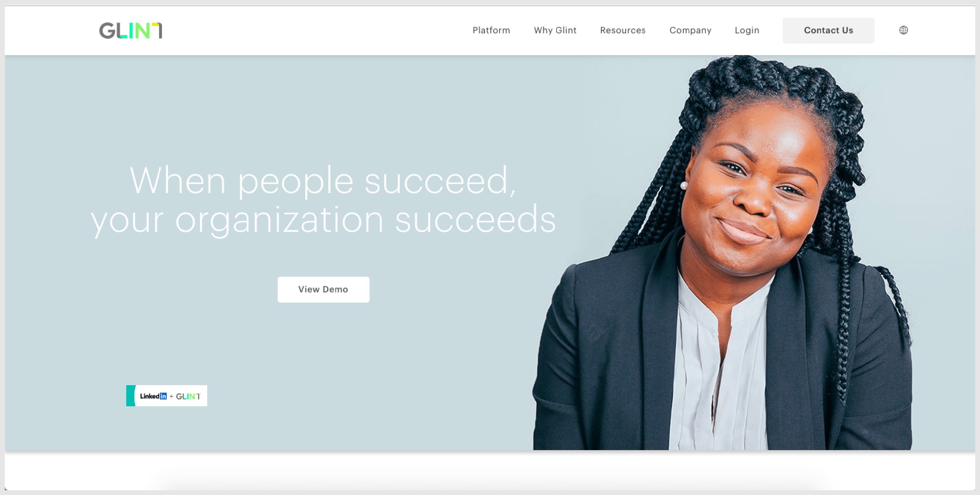
Task: Click the Login button in the navbar
Action: [748, 30]
